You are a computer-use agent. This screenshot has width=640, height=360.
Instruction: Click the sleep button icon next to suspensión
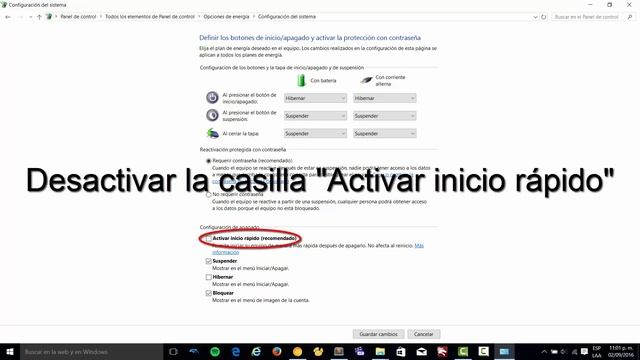pyautogui.click(x=212, y=115)
